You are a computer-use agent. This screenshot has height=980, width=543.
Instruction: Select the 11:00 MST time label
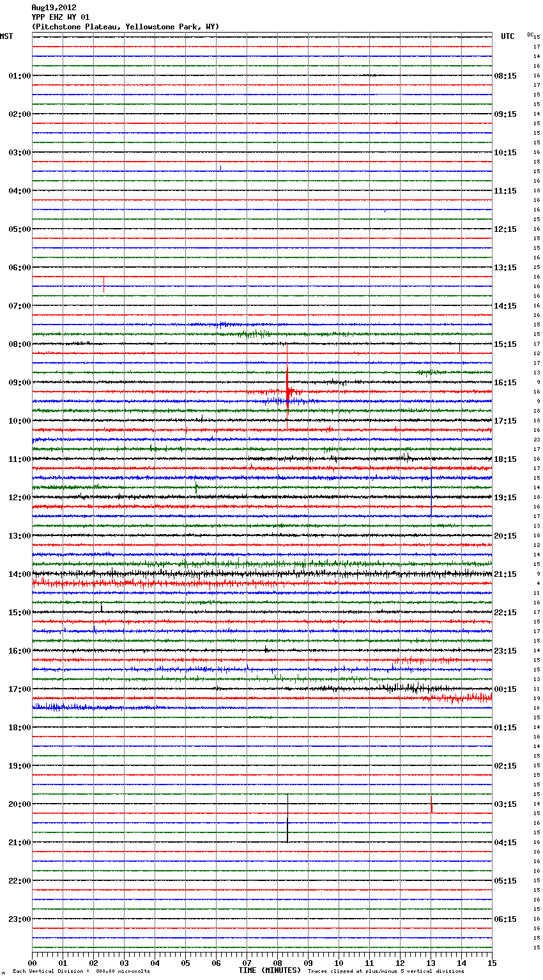19,459
